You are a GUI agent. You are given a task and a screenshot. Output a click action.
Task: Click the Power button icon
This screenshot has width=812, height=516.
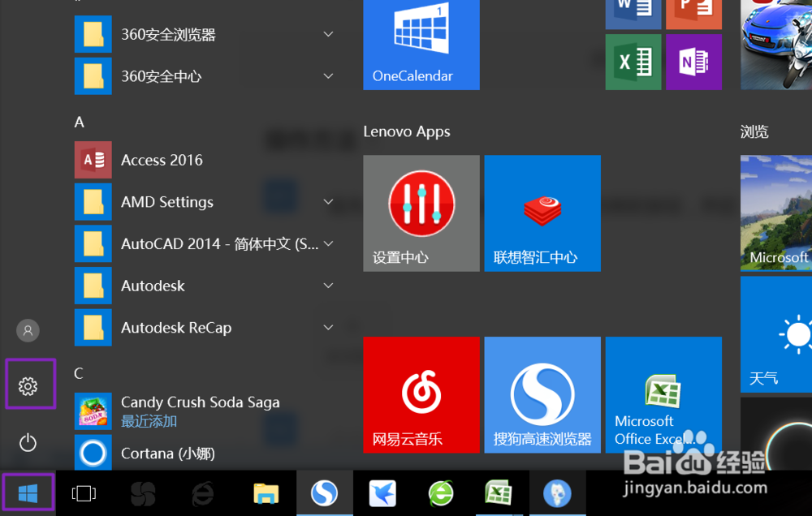28,443
